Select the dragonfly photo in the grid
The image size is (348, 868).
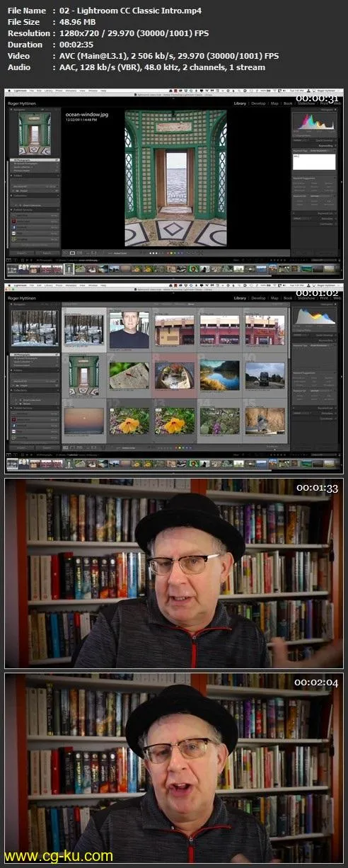click(x=129, y=376)
